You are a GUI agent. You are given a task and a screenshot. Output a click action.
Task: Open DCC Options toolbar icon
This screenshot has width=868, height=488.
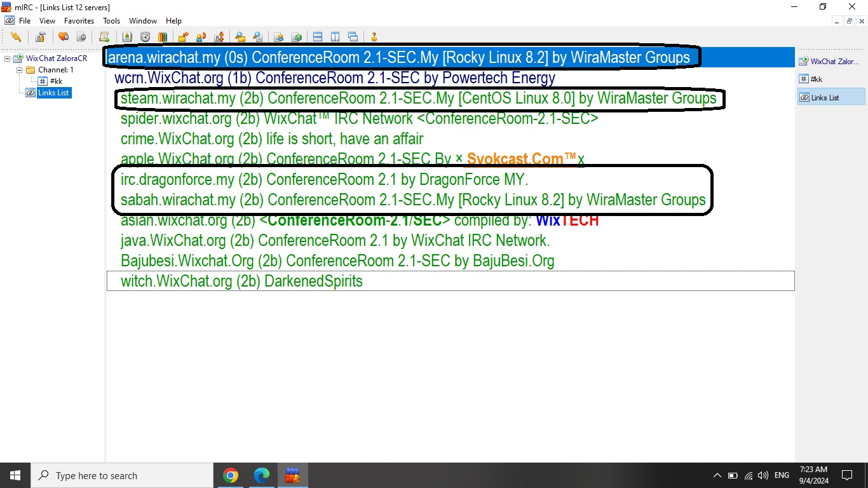point(219,37)
